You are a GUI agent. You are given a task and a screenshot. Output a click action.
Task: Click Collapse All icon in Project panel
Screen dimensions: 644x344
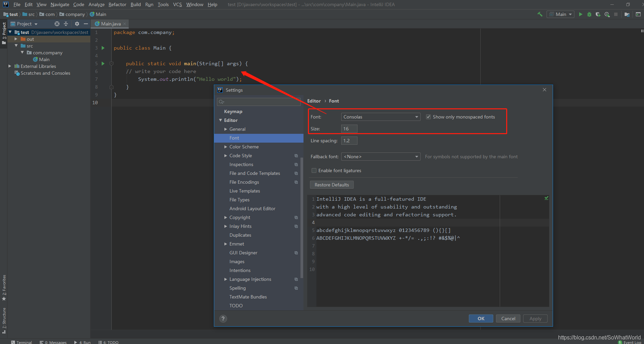(66, 24)
